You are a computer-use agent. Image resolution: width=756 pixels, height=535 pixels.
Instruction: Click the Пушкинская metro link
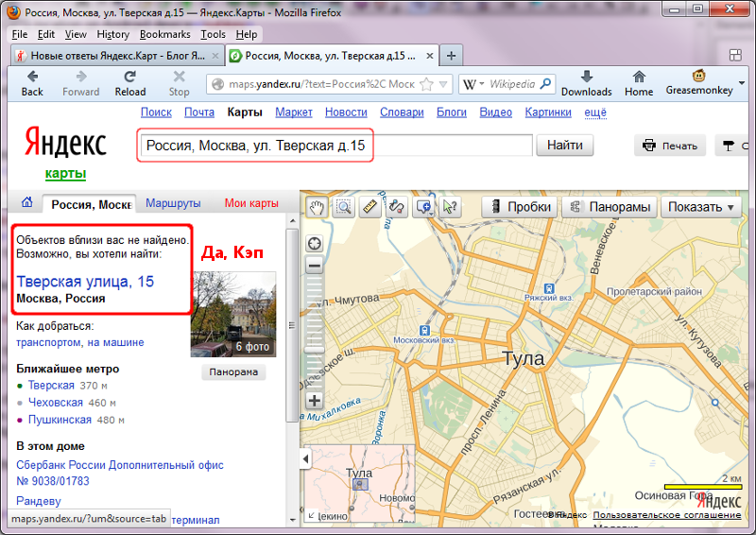(60, 420)
